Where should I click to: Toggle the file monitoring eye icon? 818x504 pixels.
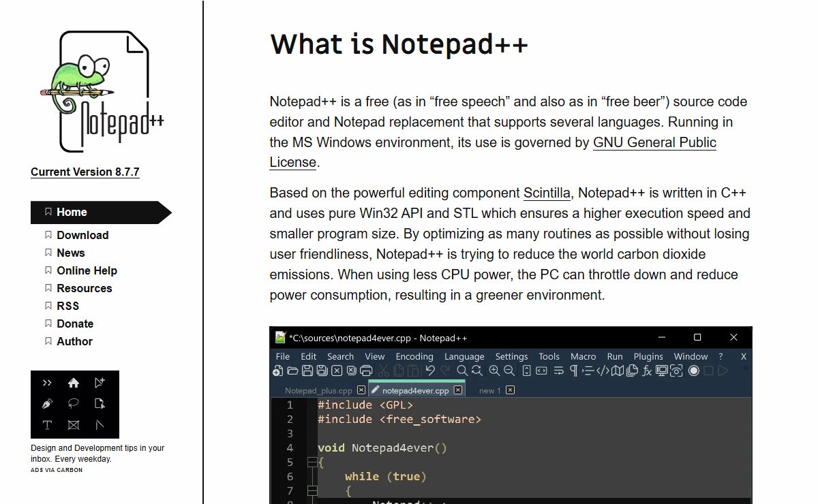click(676, 371)
